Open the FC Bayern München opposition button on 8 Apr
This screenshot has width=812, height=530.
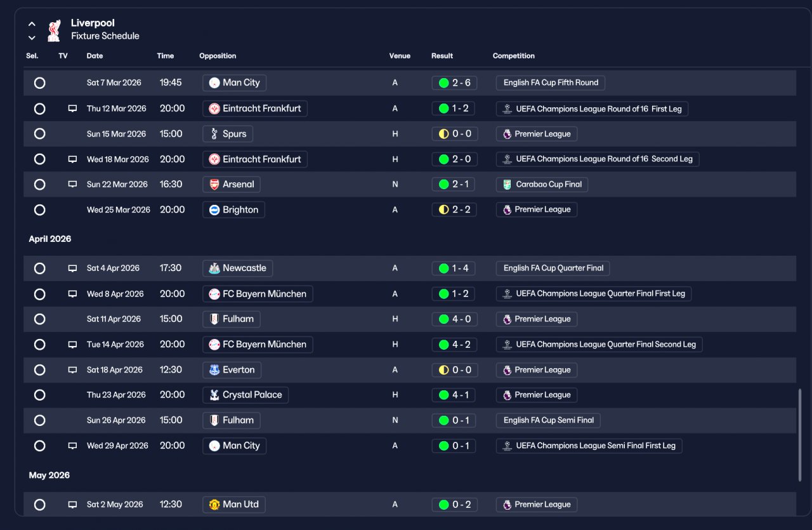click(x=258, y=294)
